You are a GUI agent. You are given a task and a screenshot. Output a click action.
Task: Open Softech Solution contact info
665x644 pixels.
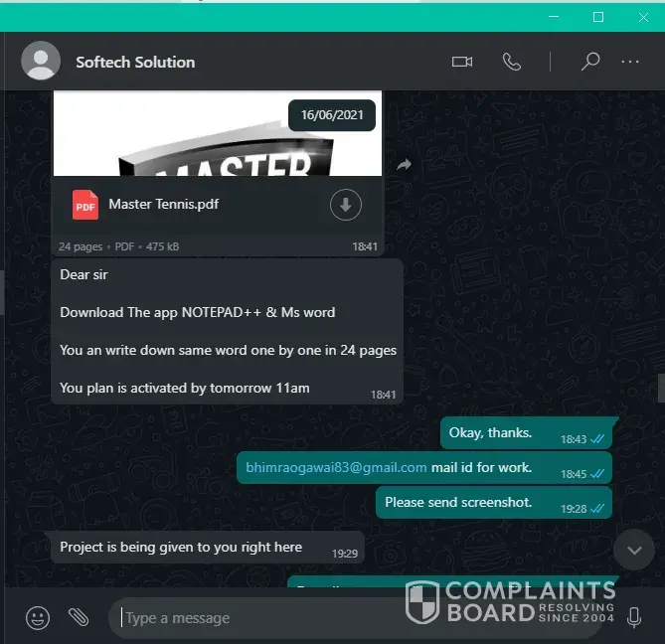pos(135,63)
